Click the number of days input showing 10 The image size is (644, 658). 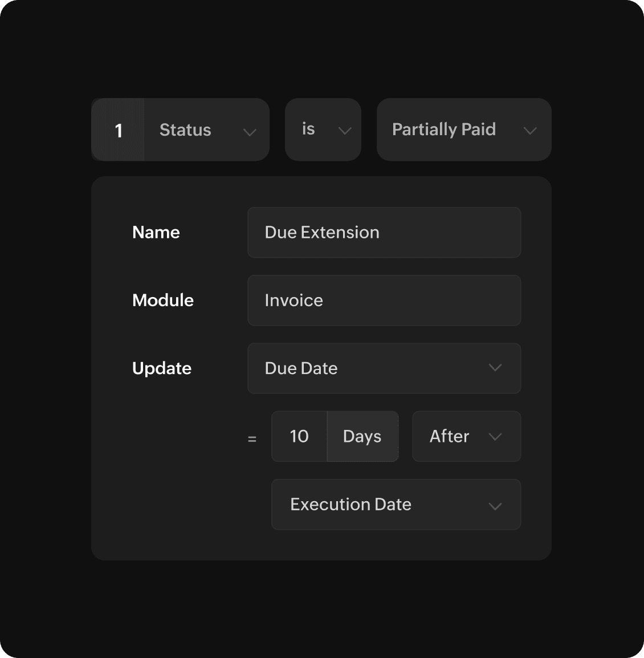tap(299, 436)
